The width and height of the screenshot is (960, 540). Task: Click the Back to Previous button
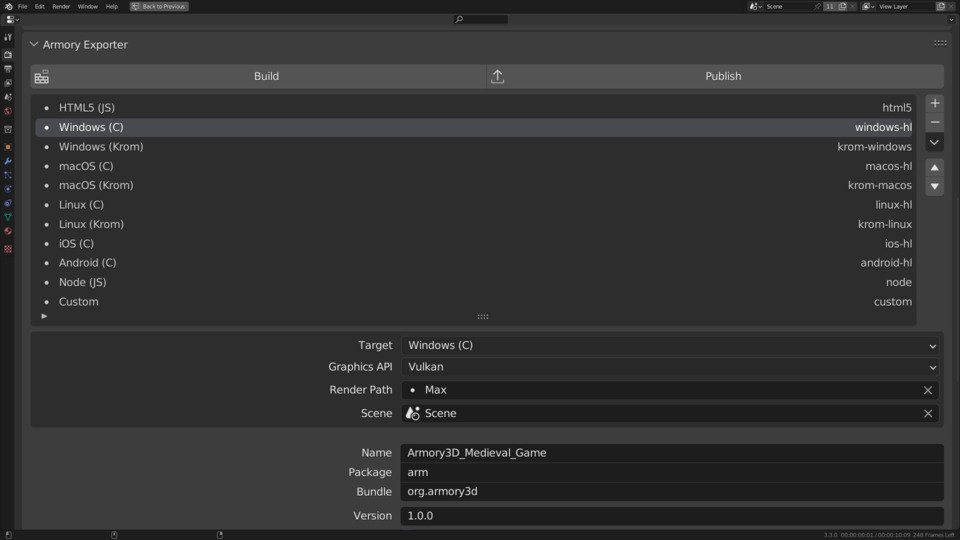coord(159,6)
